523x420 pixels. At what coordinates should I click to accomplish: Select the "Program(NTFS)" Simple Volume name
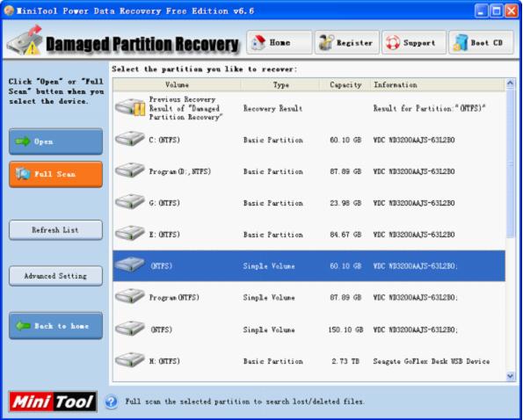click(x=174, y=297)
